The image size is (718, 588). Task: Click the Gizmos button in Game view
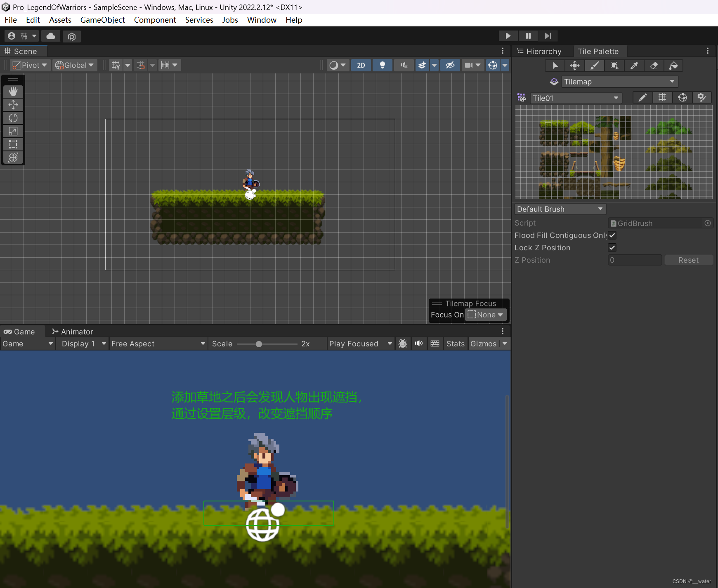(x=483, y=344)
